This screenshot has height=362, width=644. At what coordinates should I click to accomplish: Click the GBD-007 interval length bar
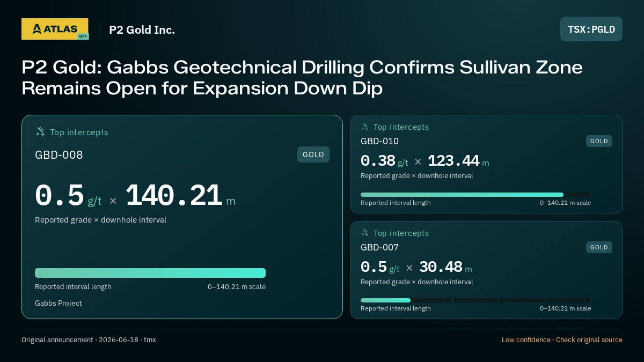pyautogui.click(x=475, y=300)
